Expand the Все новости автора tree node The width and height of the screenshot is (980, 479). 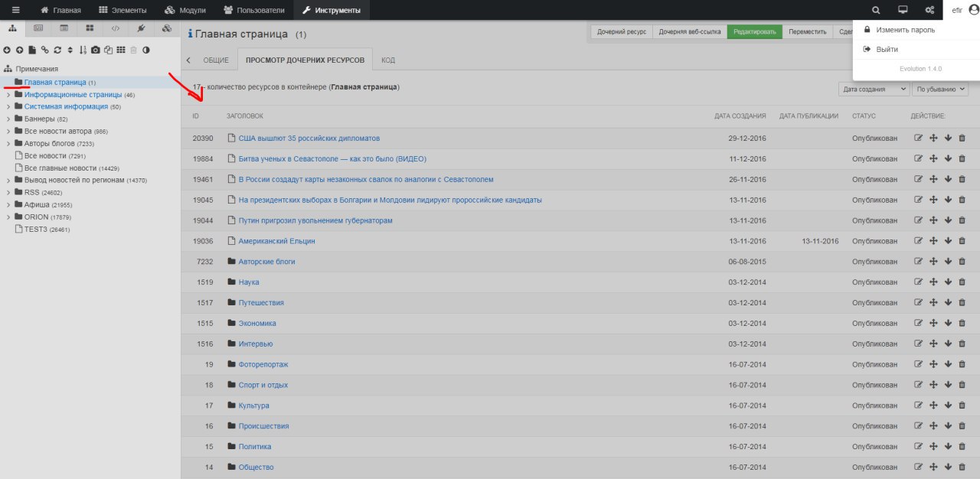(x=8, y=132)
